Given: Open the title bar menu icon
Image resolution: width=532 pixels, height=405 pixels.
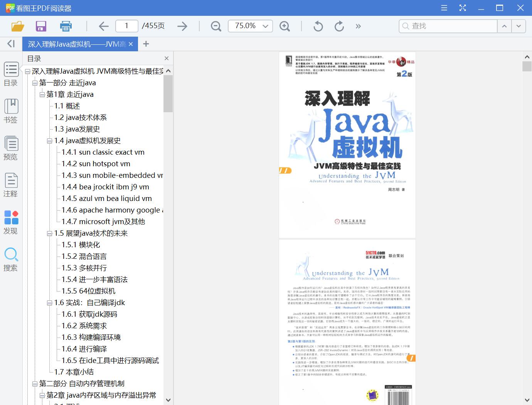Looking at the screenshot, I should click(x=444, y=8).
